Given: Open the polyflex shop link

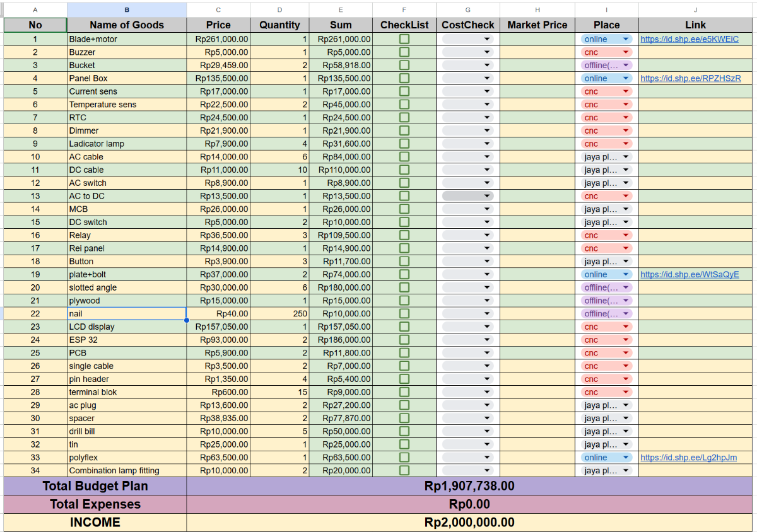Looking at the screenshot, I should coord(688,458).
